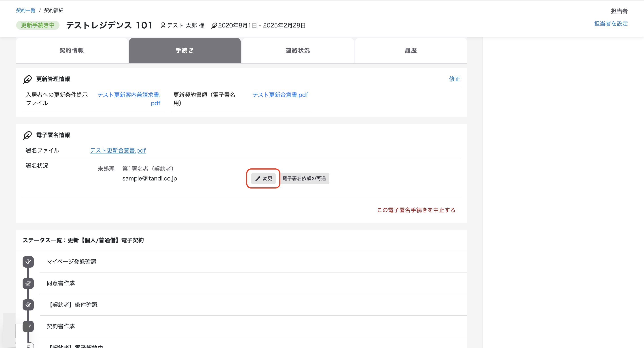Viewport: 644px width, 348px height.
Task: Open テスト更新合意書.pdf in 更新契約書類 row
Action: point(280,95)
